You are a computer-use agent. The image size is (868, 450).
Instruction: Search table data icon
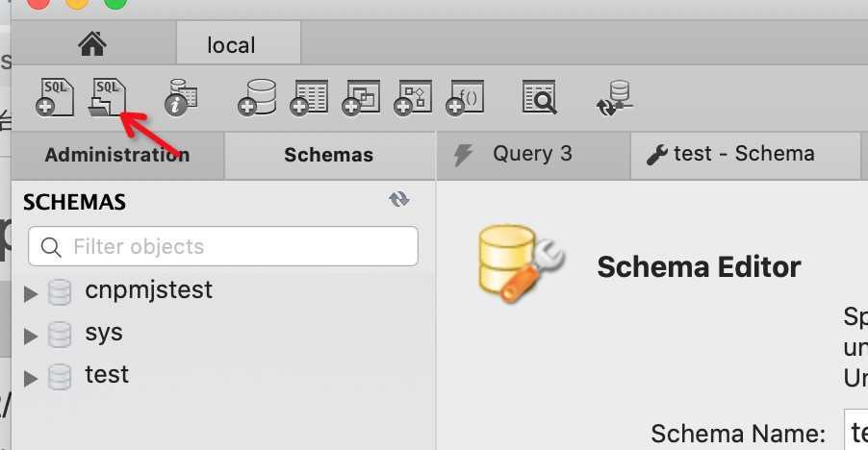539,98
